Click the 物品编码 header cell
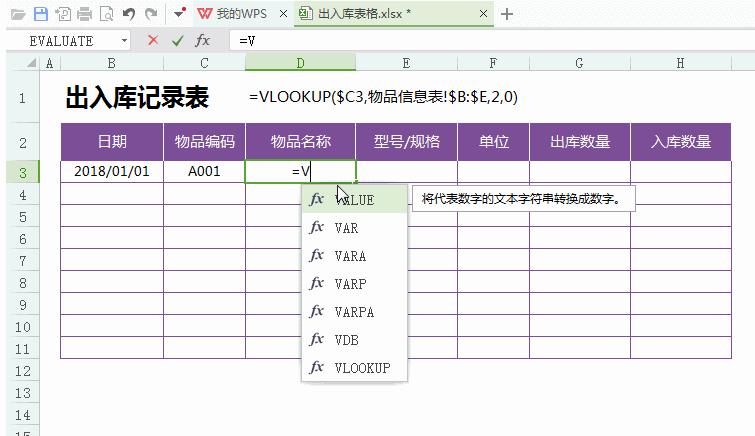Viewport: 755px width, 436px height. 204,142
